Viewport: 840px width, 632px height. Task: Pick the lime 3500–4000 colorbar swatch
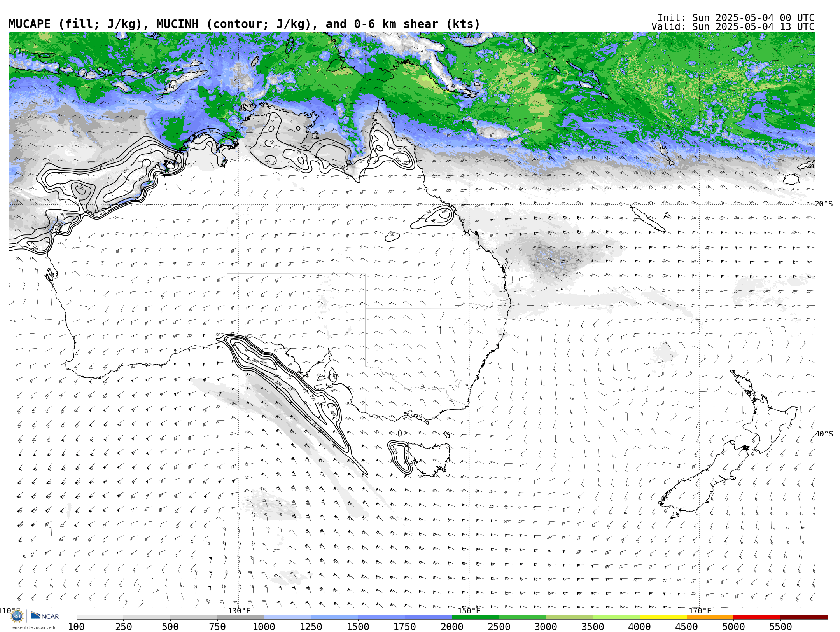[x=616, y=617]
